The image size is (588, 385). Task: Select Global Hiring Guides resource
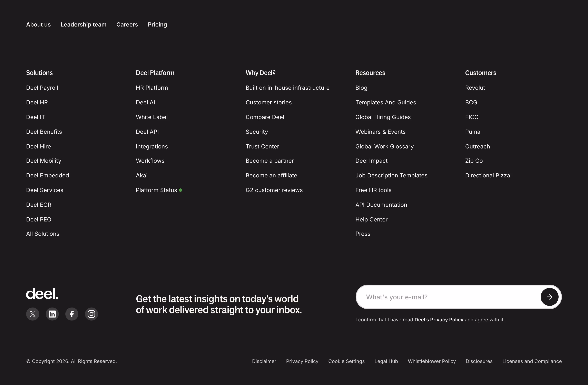click(383, 117)
